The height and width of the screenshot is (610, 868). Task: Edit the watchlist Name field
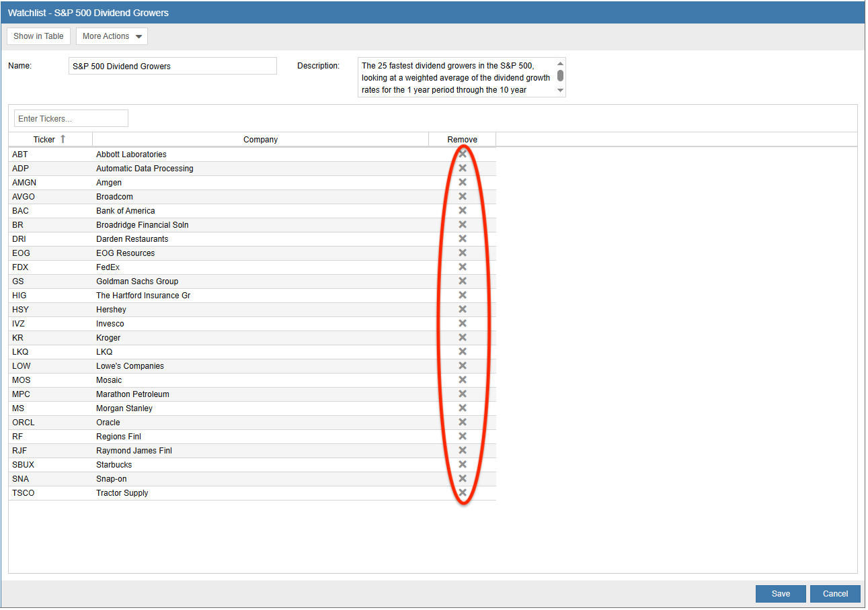coord(173,66)
